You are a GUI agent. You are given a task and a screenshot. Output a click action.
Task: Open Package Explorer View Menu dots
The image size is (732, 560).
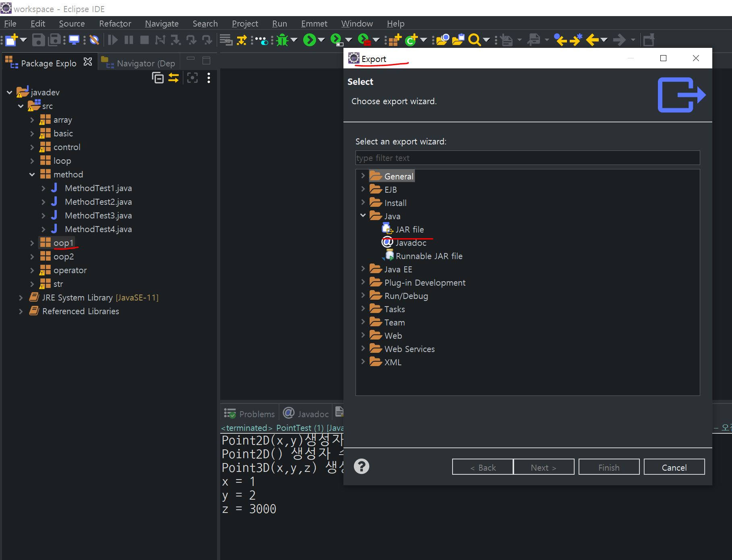[x=209, y=78]
